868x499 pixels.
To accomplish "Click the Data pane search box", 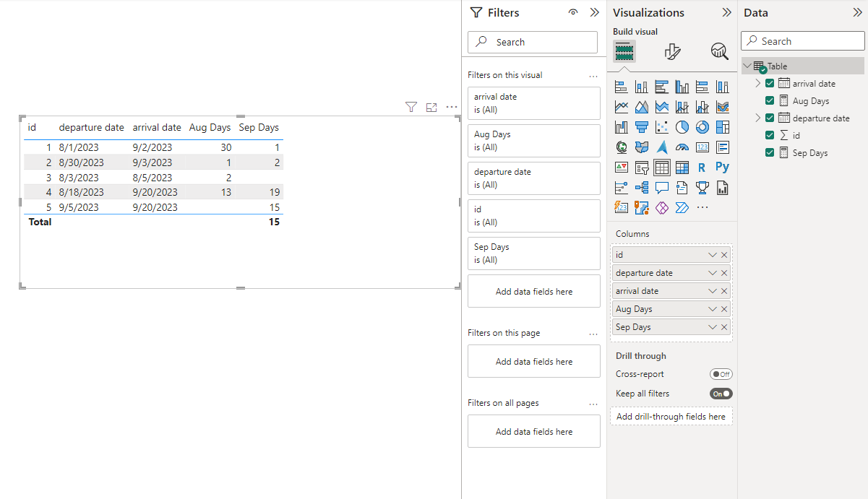I will coord(803,41).
